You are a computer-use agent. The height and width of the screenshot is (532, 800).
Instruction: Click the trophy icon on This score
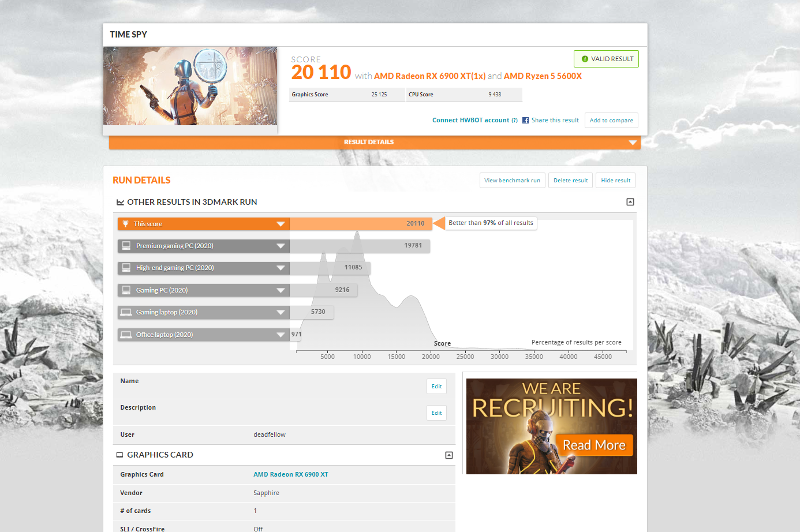pyautogui.click(x=125, y=224)
